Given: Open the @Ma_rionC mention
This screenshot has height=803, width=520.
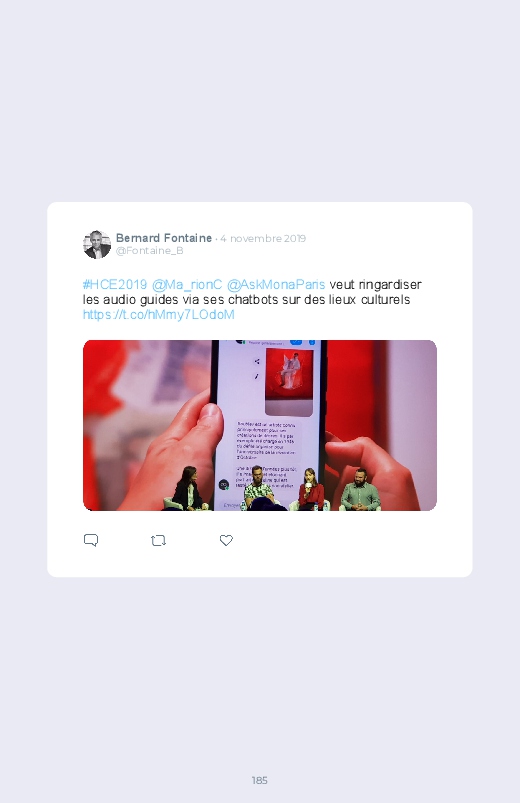Looking at the screenshot, I should [187, 284].
